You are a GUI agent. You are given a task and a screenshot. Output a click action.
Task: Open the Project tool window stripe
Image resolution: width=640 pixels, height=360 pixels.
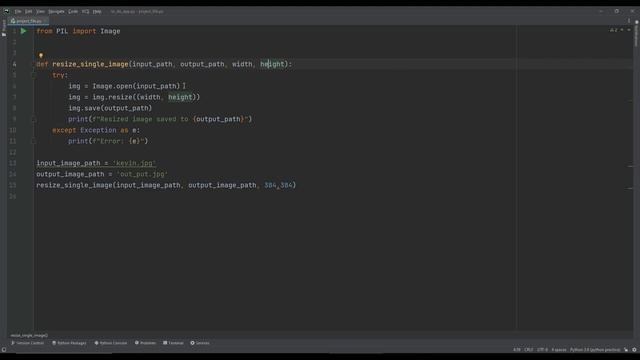point(4,27)
